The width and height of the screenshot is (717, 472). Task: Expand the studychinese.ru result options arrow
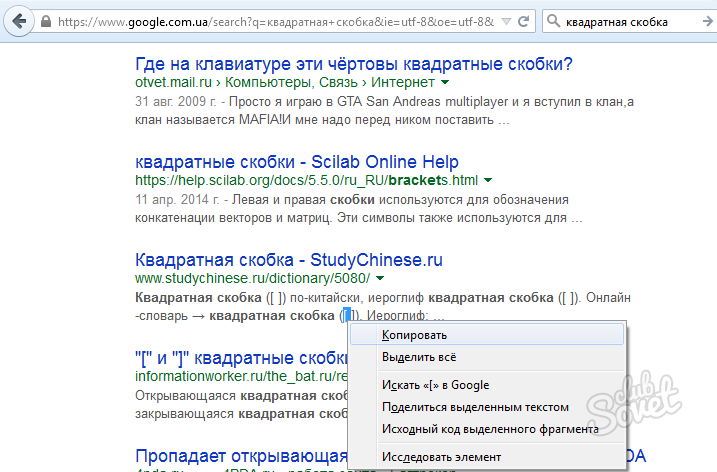[382, 278]
